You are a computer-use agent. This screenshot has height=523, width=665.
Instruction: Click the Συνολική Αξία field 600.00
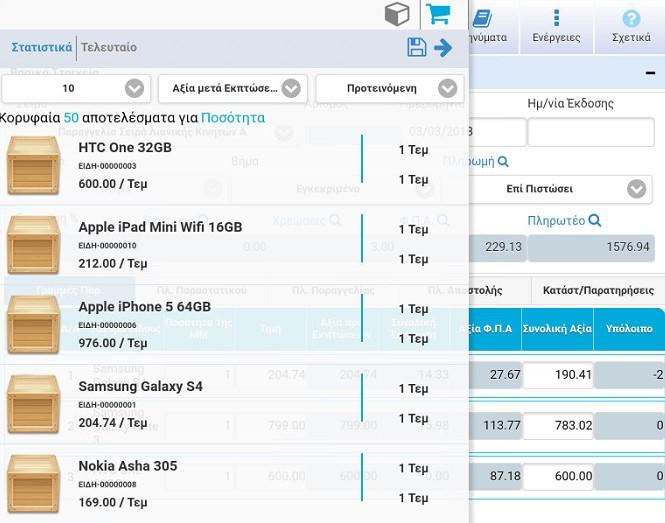tap(558, 476)
